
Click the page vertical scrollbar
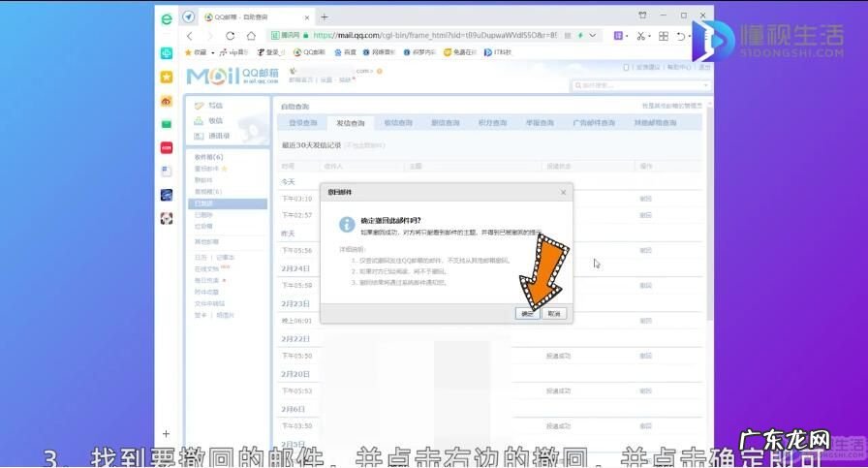point(709,213)
